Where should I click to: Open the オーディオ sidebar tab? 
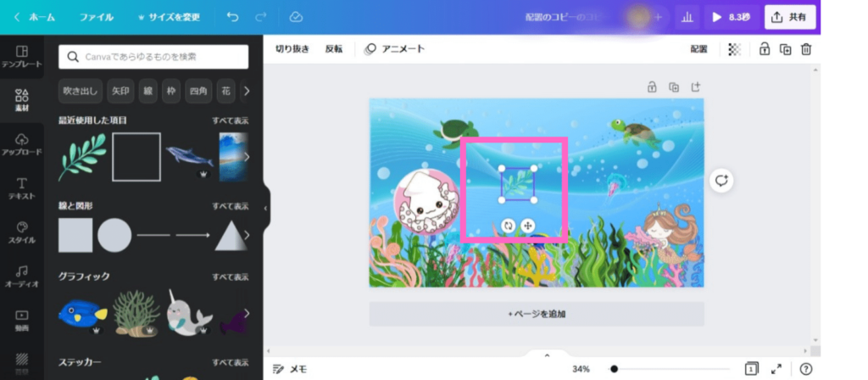[x=21, y=277]
